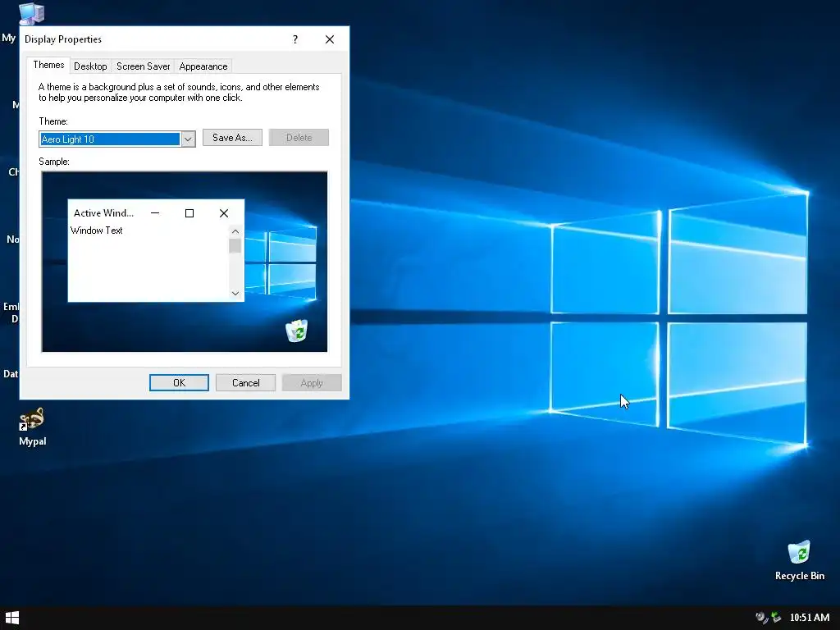Switch to the Screen Saver tab

tap(143, 66)
